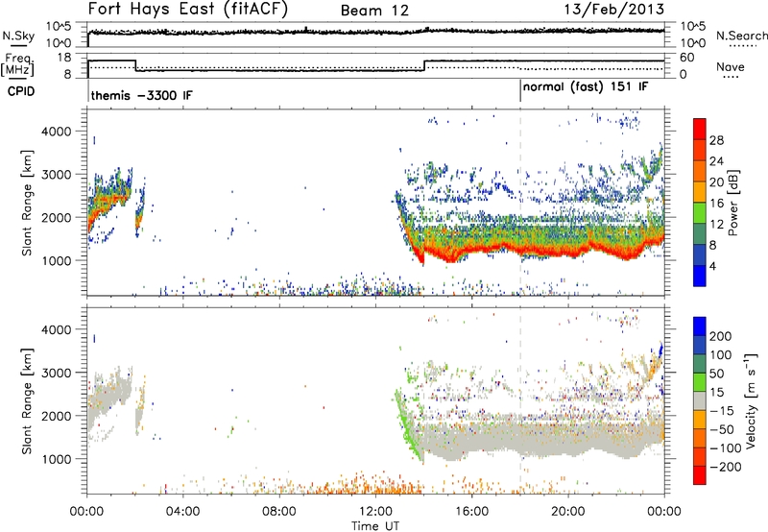Click the -50 tick on velocity scale

722,429
